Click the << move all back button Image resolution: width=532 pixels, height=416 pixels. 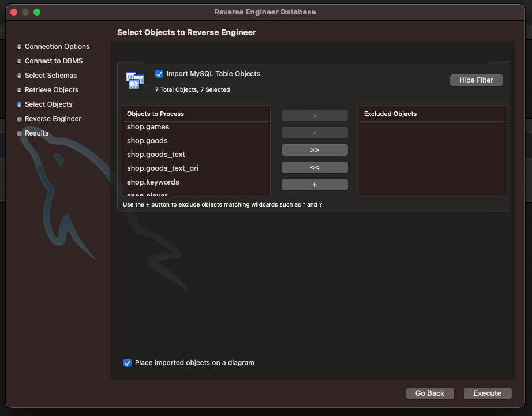(314, 167)
